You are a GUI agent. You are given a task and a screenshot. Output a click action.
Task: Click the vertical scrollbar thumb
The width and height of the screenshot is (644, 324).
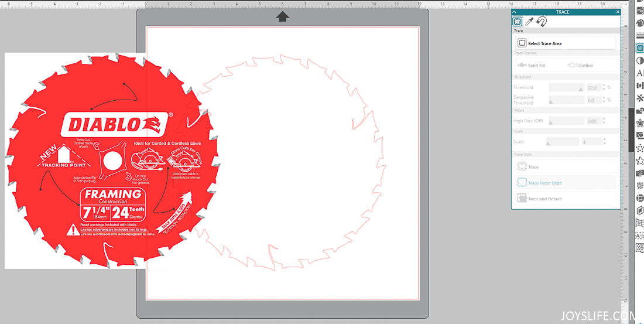pos(630,129)
